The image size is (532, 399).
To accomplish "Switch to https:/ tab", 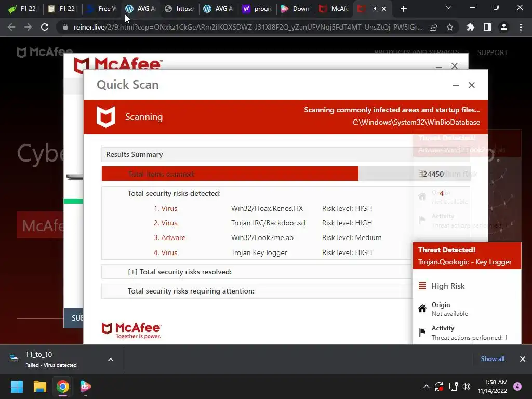I will 179,9.
